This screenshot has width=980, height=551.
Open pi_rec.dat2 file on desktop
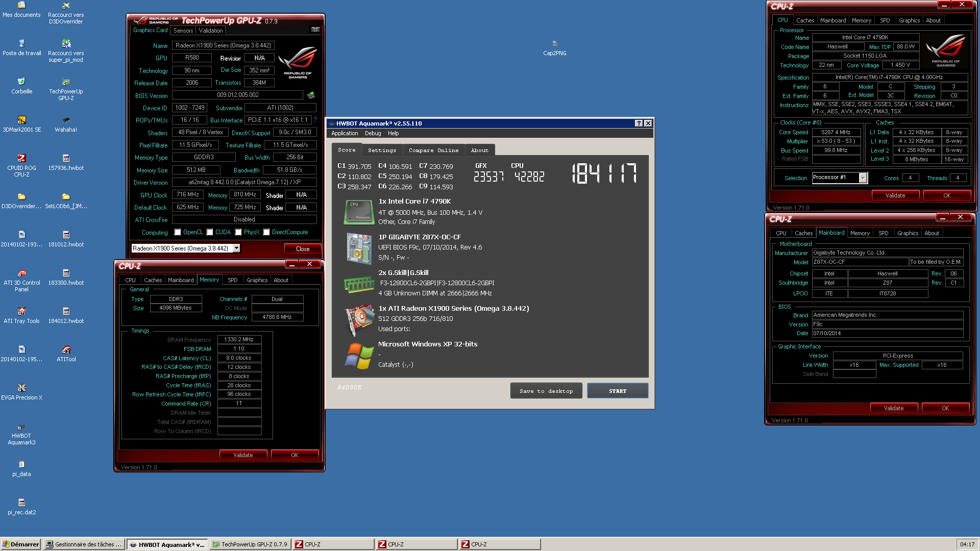21,507
